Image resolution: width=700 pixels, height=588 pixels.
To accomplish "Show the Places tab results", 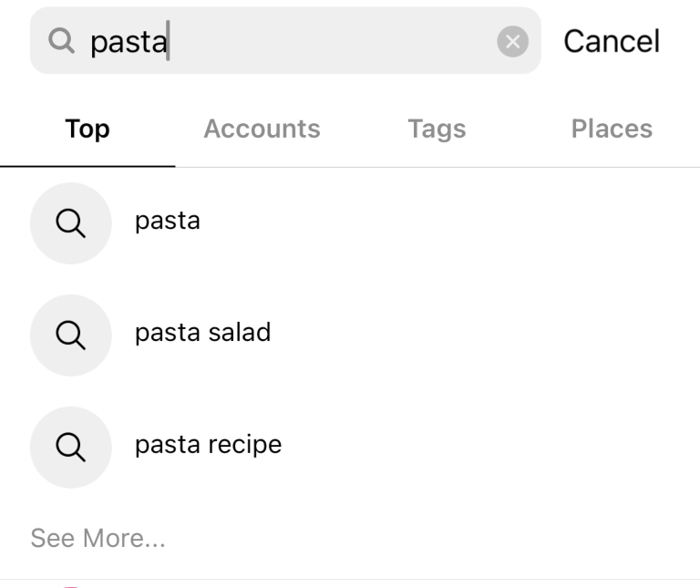I will [x=612, y=129].
